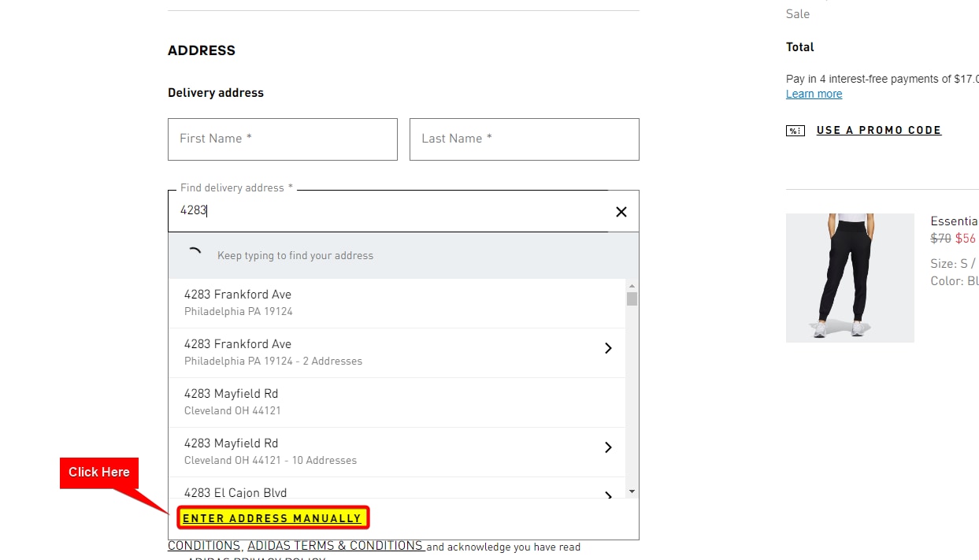Click the Total label in order summary
The width and height of the screenshot is (979, 560).
pos(800,47)
